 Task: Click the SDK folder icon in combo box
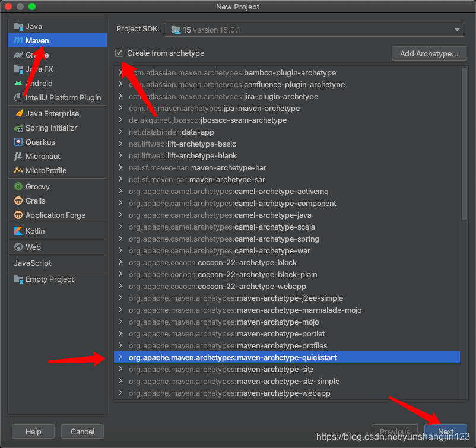tap(176, 30)
